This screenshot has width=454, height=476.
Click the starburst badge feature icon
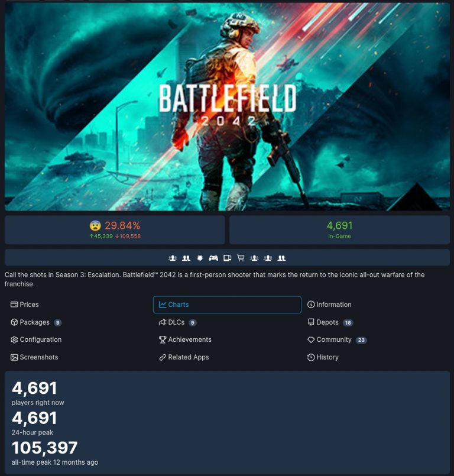[200, 258]
